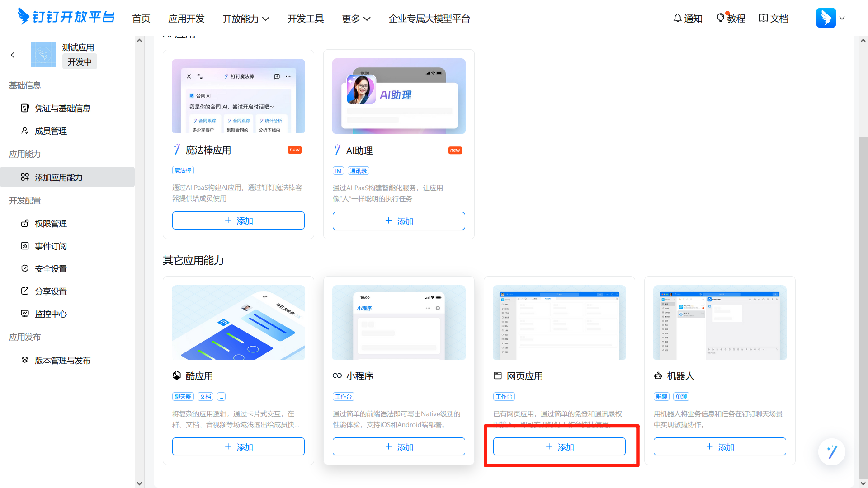868x488 pixels.
Task: Select 事件订阅 in sidebar
Action: pos(67,246)
